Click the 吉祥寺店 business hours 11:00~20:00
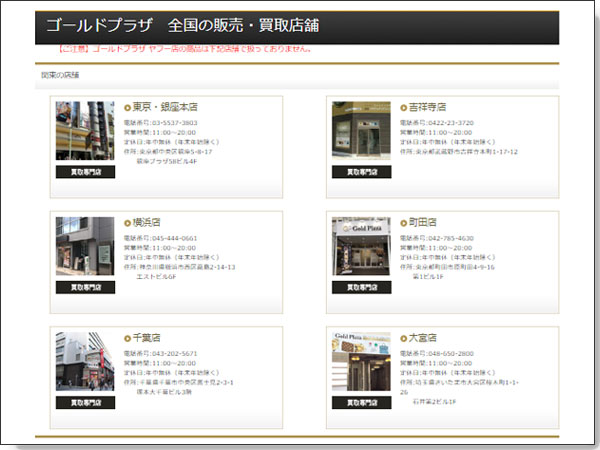This screenshot has height=450, width=600. point(450,133)
